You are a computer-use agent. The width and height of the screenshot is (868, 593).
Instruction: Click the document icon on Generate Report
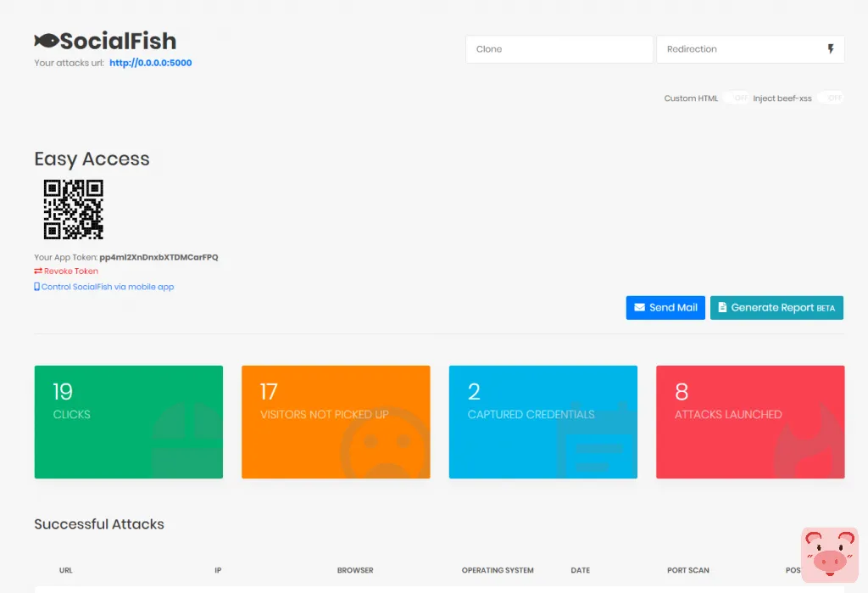click(722, 307)
